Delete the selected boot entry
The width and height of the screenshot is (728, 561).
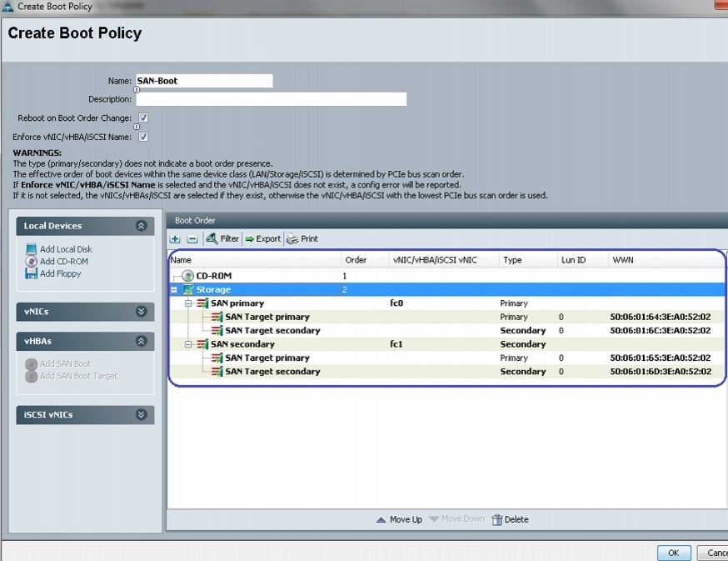point(510,519)
